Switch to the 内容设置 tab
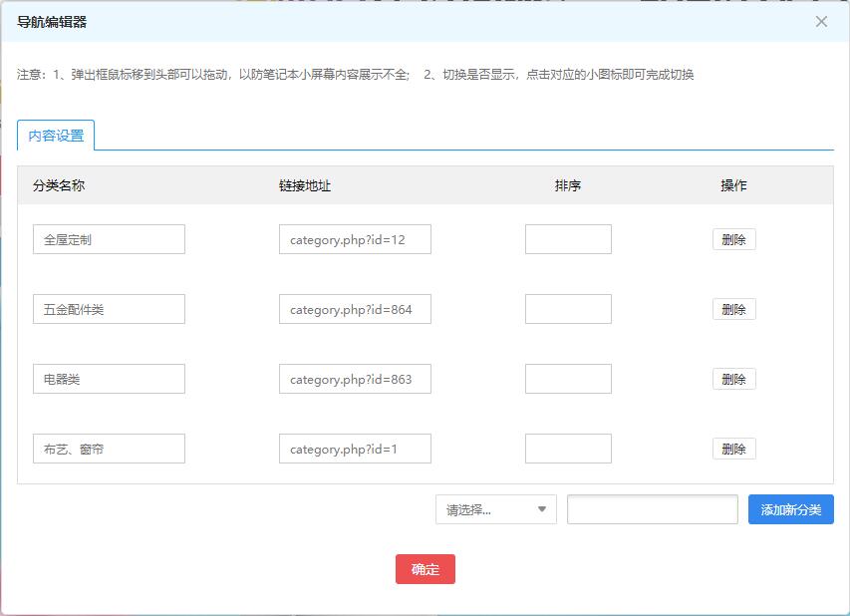 [55, 133]
